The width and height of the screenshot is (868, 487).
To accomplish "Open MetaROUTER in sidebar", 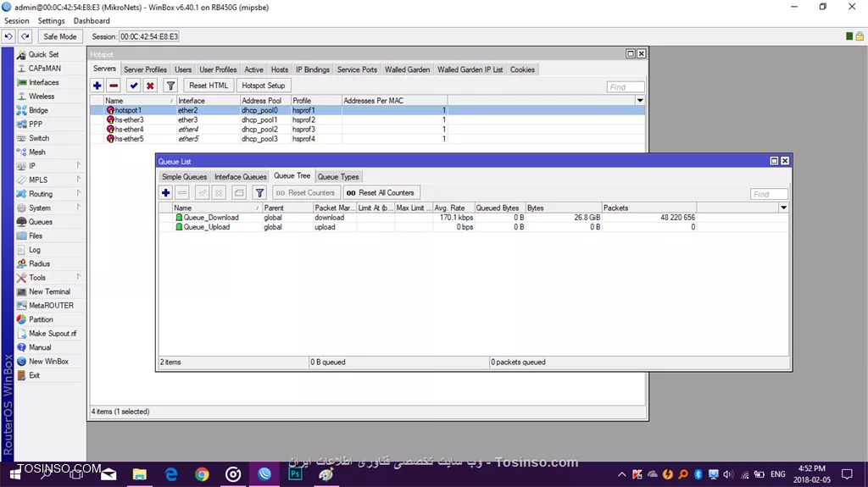I will point(51,306).
